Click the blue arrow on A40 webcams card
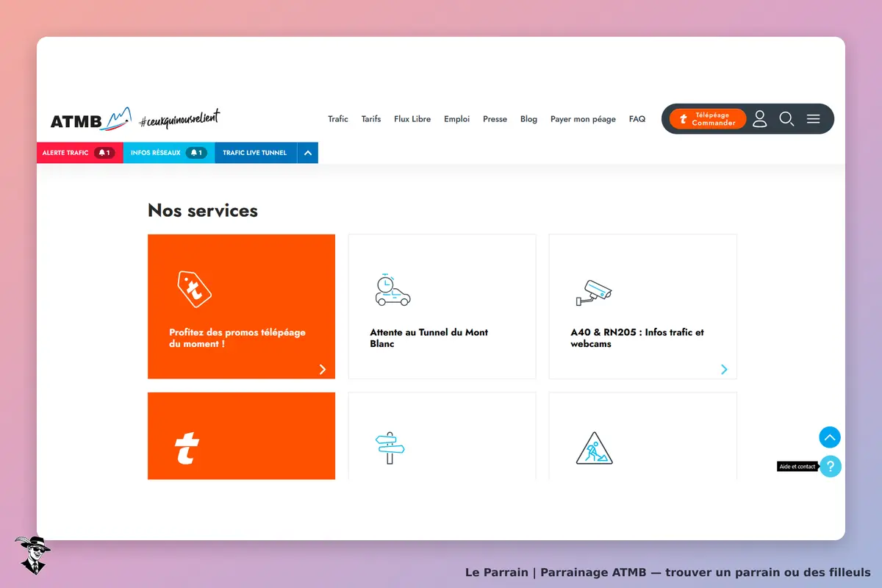This screenshot has width=882, height=588. 724,369
